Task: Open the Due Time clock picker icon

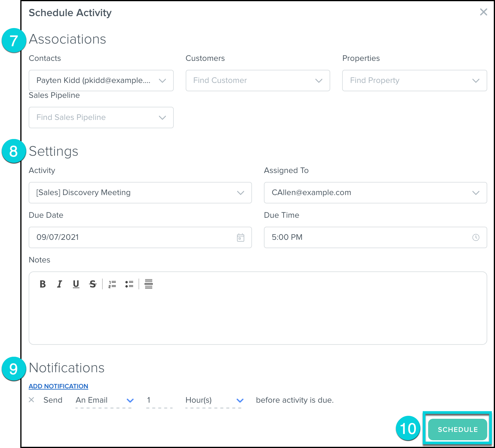Action: click(x=476, y=237)
